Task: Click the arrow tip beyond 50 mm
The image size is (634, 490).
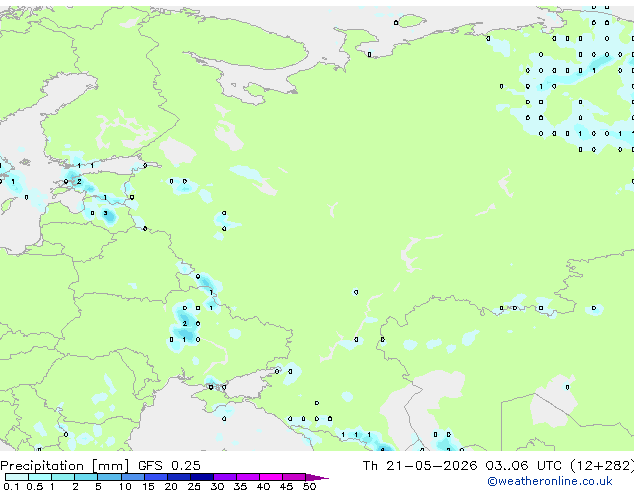Action: (317, 477)
